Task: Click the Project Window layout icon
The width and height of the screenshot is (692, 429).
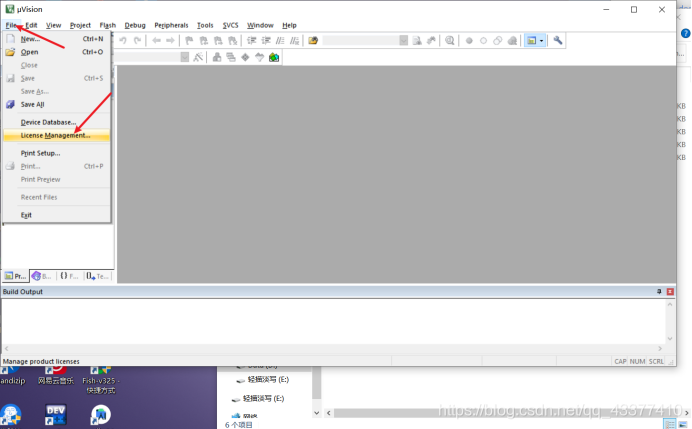Action: [x=531, y=41]
